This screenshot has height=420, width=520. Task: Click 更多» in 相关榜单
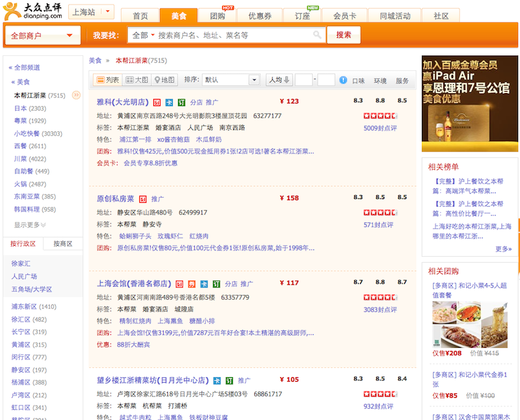(503, 249)
